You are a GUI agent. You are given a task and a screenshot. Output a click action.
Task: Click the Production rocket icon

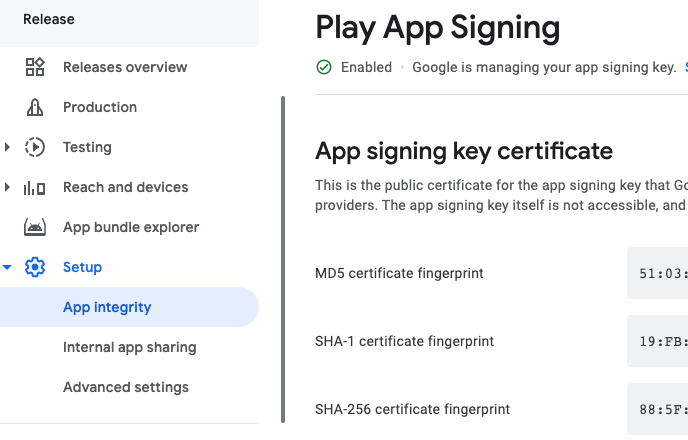[35, 107]
